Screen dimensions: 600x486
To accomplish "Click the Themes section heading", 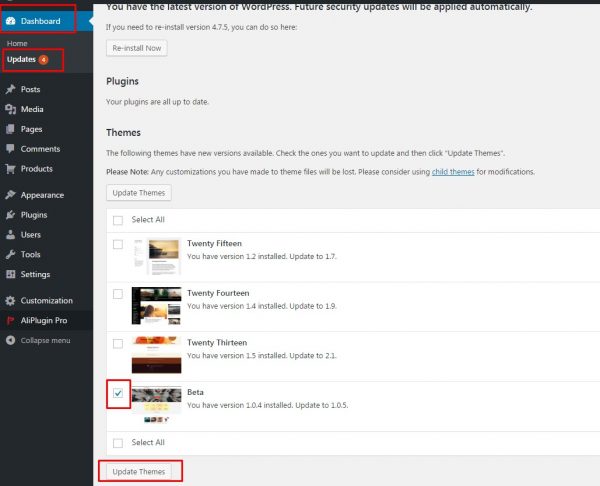I will tap(123, 133).
